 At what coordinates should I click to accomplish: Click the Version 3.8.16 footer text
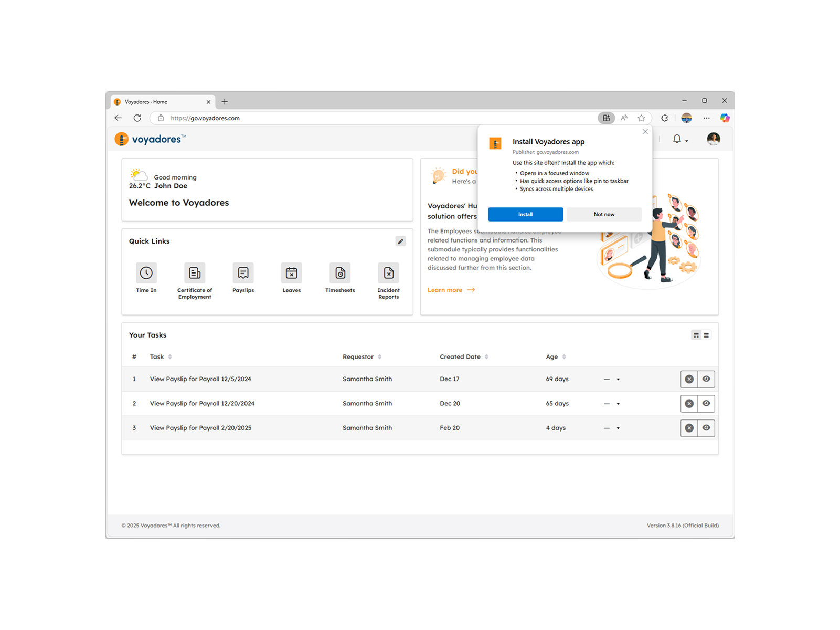pos(683,526)
